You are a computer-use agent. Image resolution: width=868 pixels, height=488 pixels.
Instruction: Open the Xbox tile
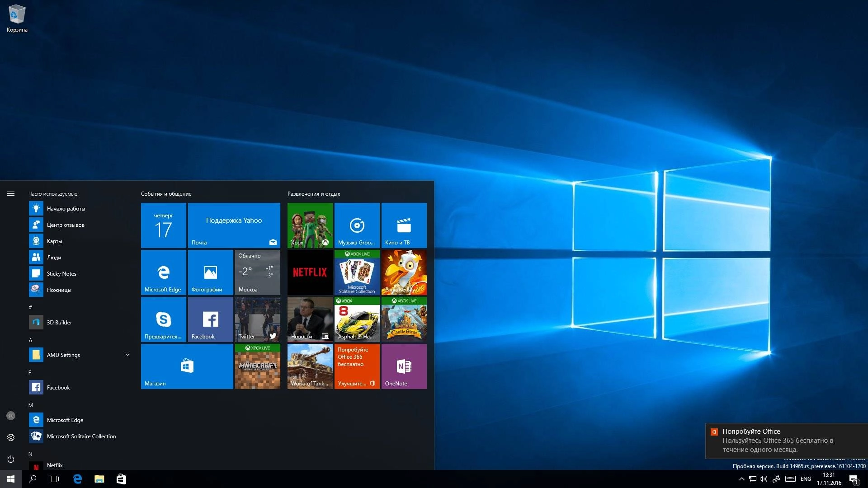pyautogui.click(x=310, y=225)
